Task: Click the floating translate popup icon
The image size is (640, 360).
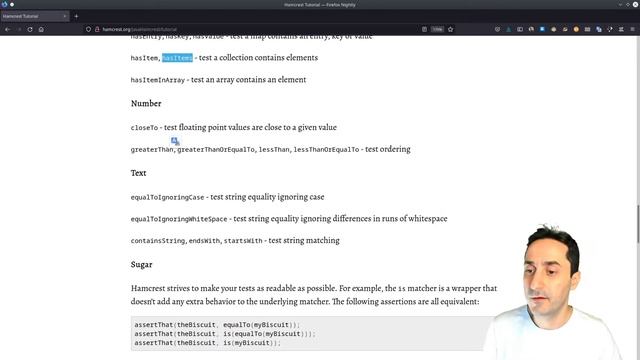Action: 175,141
